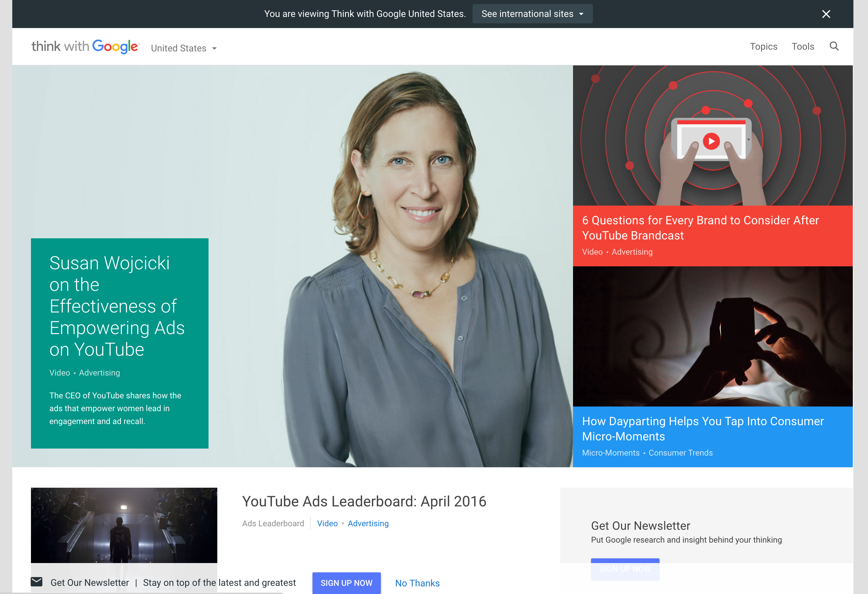The height and width of the screenshot is (594, 868).
Task: Click the think with Google logo
Action: click(85, 47)
